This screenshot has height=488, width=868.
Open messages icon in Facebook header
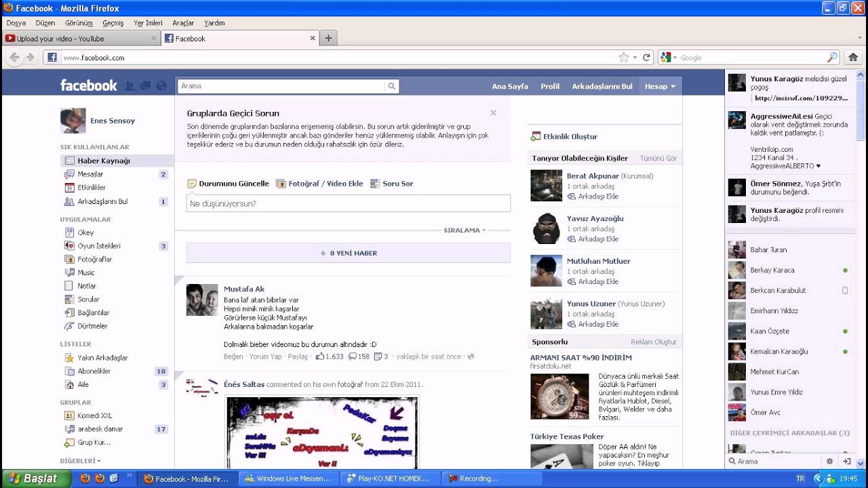click(145, 86)
